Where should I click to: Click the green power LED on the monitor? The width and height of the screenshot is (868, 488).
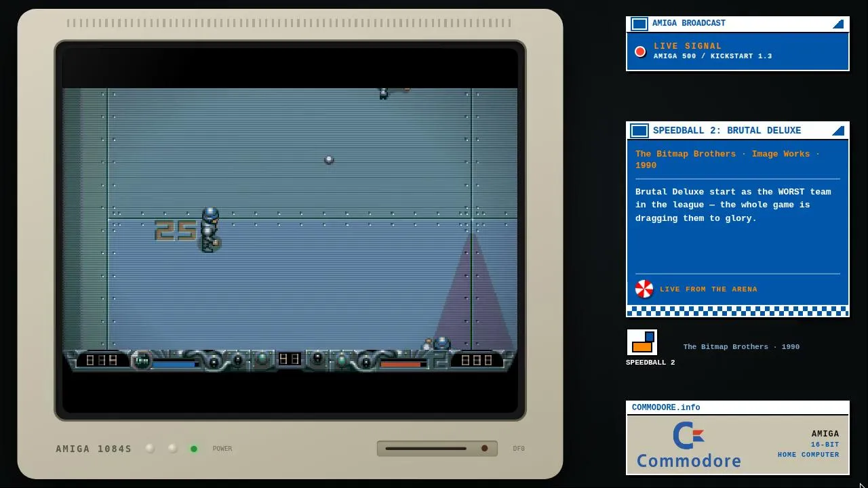(x=194, y=449)
